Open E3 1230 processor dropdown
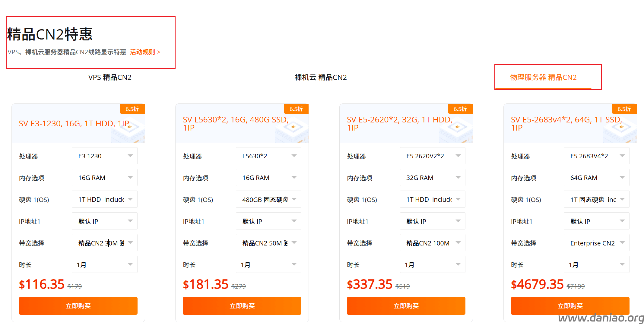Viewport: 644px width, 332px height. coord(104,156)
